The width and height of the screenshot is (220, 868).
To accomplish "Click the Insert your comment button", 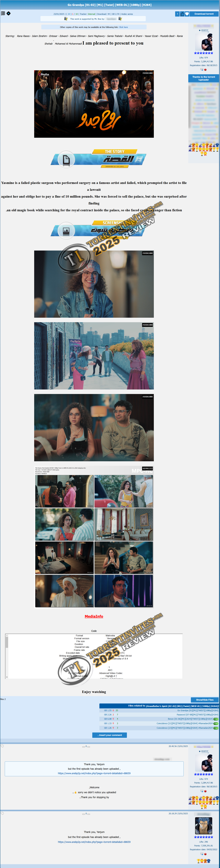I will [x=110, y=735].
